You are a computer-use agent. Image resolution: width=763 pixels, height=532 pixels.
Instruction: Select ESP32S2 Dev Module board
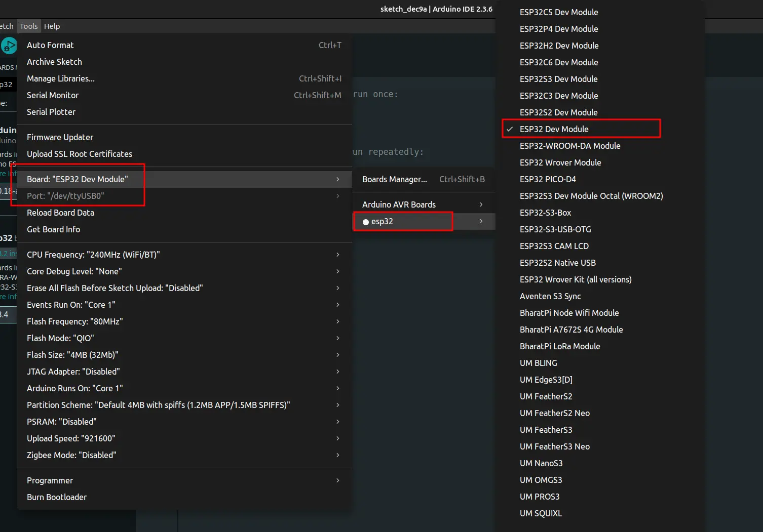click(x=600, y=112)
